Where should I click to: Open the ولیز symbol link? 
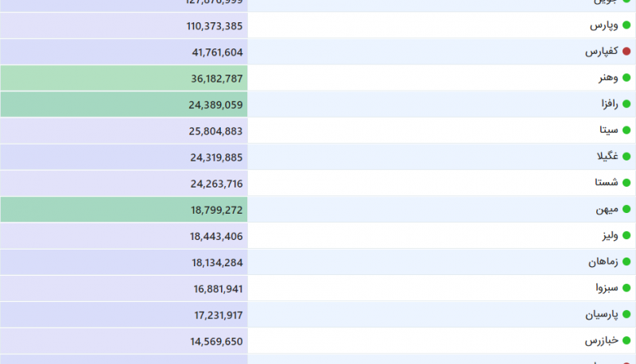pos(609,235)
